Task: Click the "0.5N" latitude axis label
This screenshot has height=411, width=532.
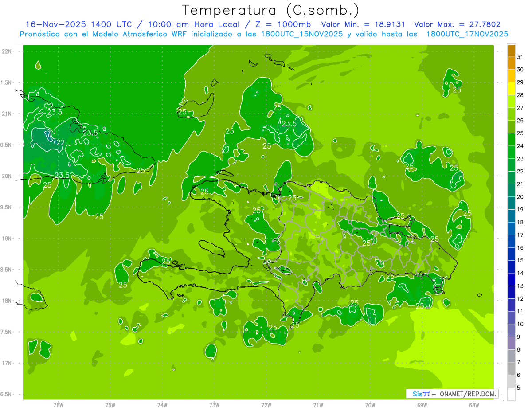Action: point(7,145)
